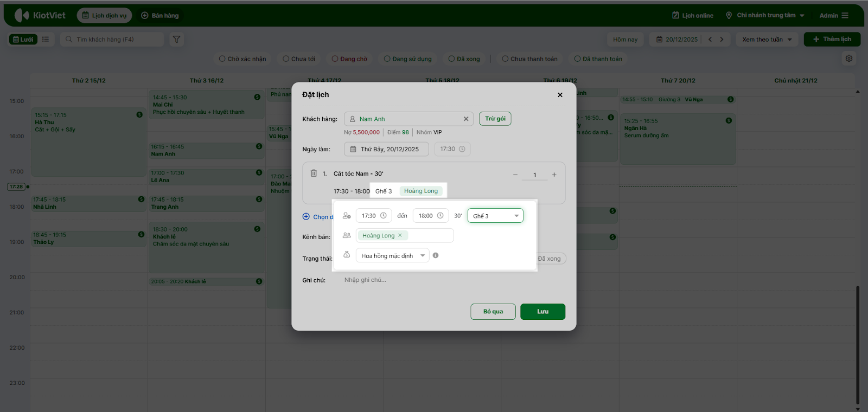Click payment icon on Trang Anh appointment

pyautogui.click(x=259, y=199)
